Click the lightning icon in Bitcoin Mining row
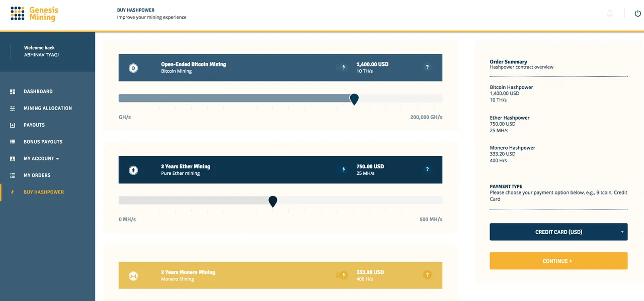This screenshot has width=644, height=301. point(344,67)
